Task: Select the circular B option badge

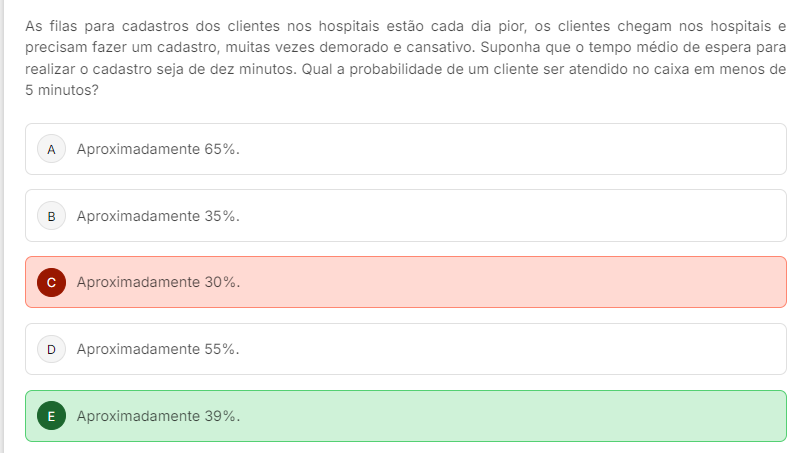Action: click(52, 216)
